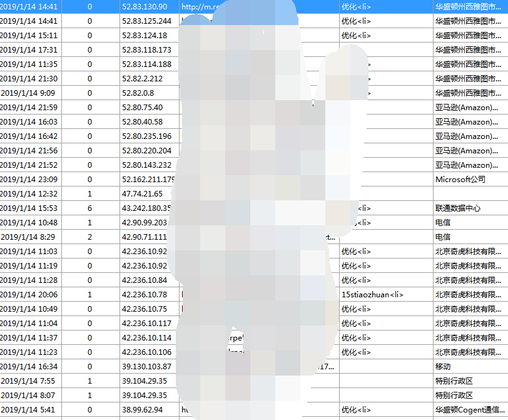Image resolution: width=508 pixels, height=420 pixels.
Task: Click IP address 52.80.143.232
Action: (146, 165)
